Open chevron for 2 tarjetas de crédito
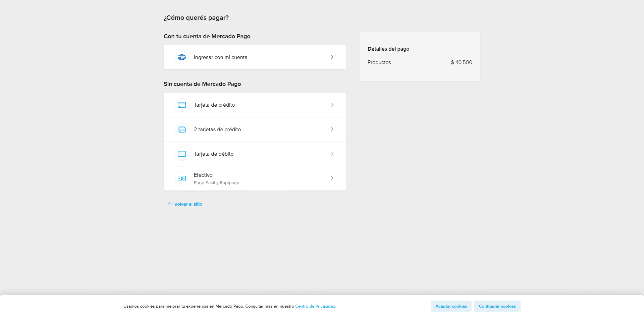Screen dimensions: 644x317 click(332, 129)
